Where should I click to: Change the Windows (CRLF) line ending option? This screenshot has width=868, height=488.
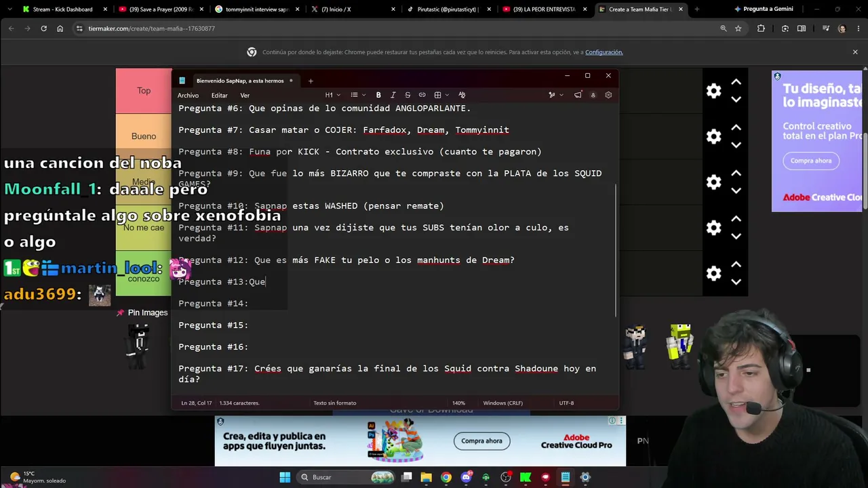tap(502, 403)
